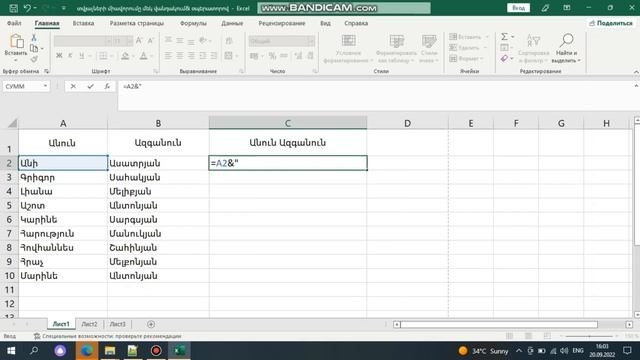Click the Wrap Text icon

(x=229, y=41)
